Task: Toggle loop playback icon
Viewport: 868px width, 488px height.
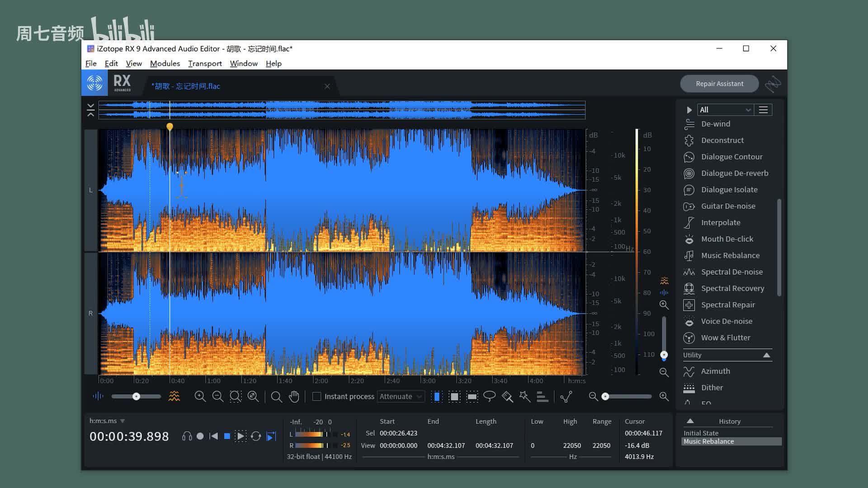Action: point(256,436)
